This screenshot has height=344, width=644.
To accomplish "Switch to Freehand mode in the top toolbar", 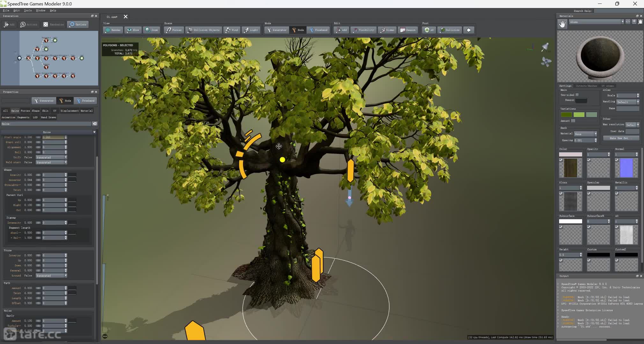I will pyautogui.click(x=318, y=30).
